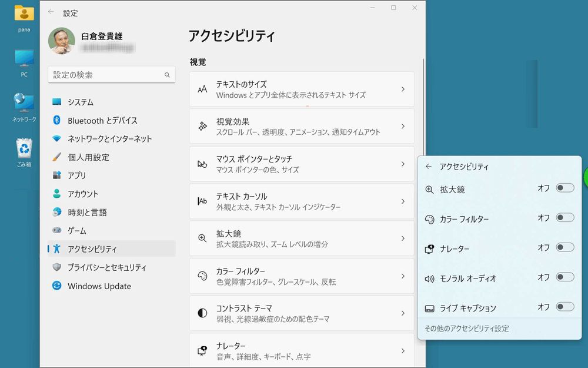The height and width of the screenshot is (368, 588).
Task: Open 視覚効果 using the right chevron
Action: point(403,127)
